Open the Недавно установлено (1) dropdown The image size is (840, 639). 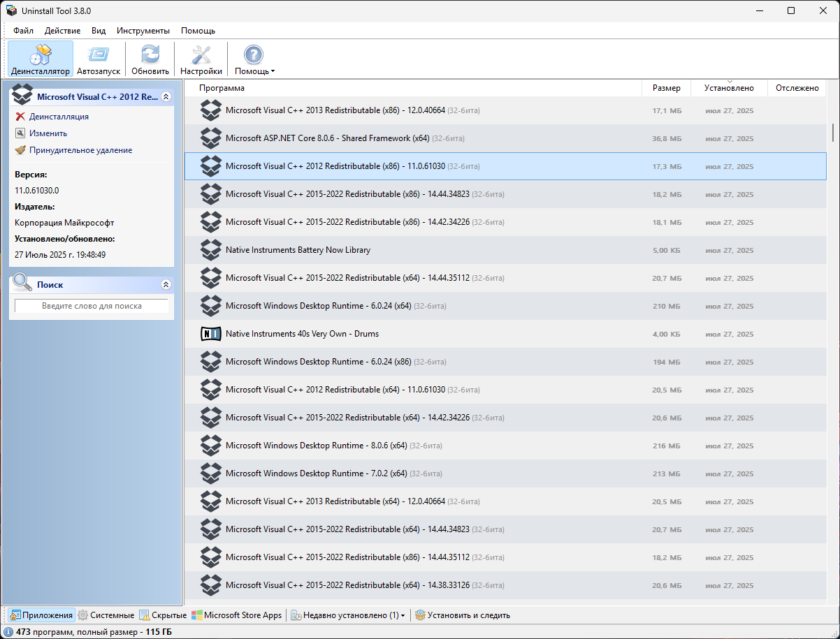click(x=348, y=615)
